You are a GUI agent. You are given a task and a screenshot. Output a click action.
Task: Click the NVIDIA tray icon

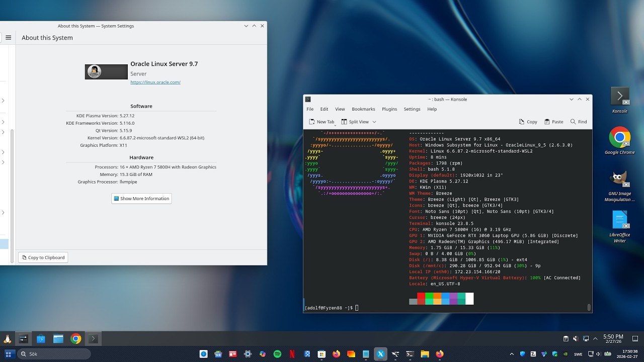point(565,354)
